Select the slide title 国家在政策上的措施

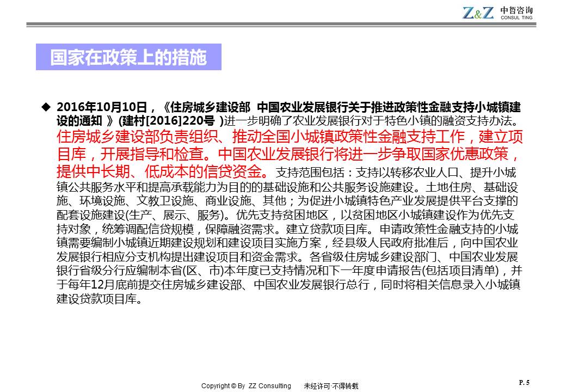(x=128, y=57)
